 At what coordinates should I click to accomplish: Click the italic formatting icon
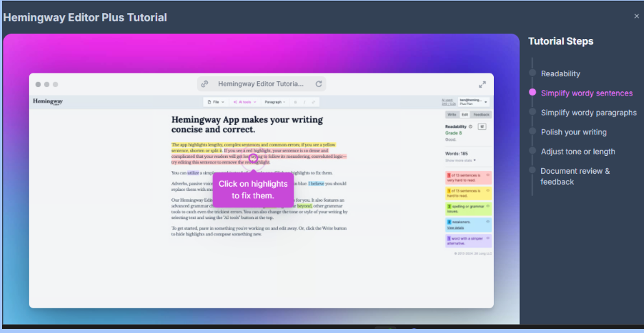point(305,102)
